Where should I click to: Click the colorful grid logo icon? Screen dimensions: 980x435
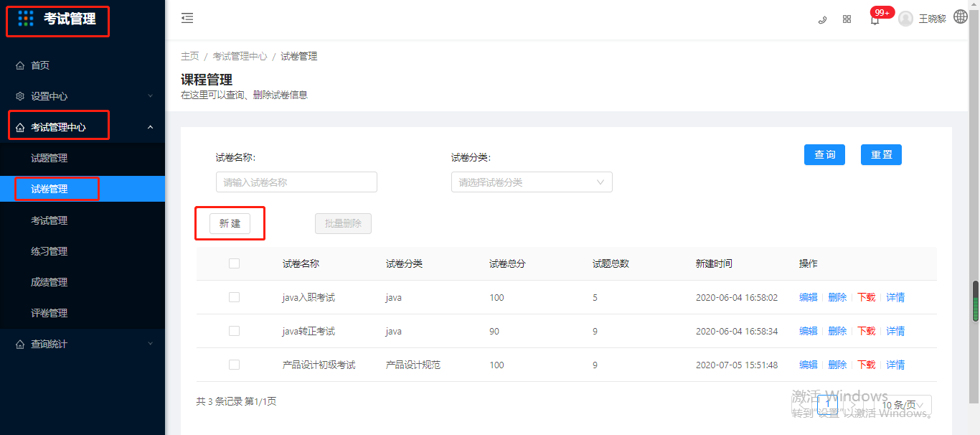pos(26,19)
